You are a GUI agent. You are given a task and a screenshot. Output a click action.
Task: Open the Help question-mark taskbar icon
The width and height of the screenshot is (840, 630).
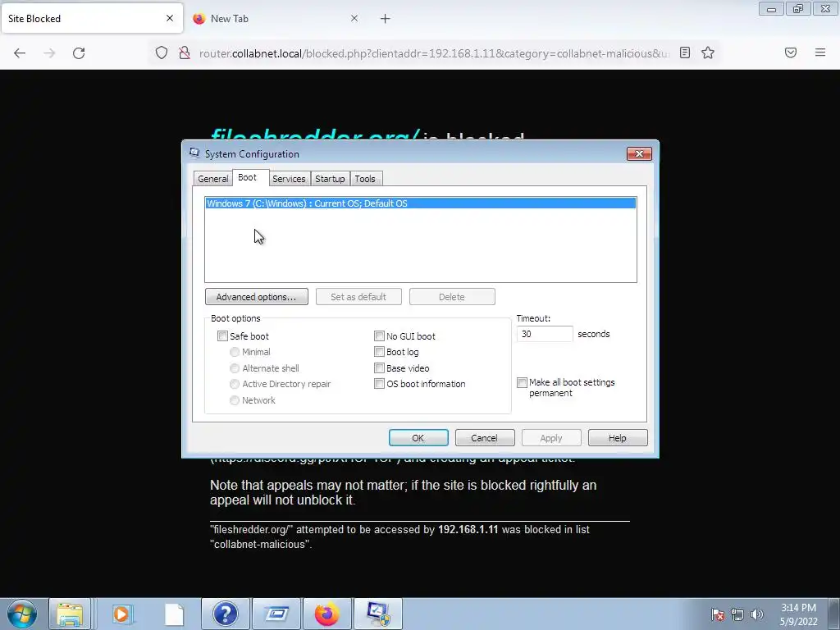226,614
